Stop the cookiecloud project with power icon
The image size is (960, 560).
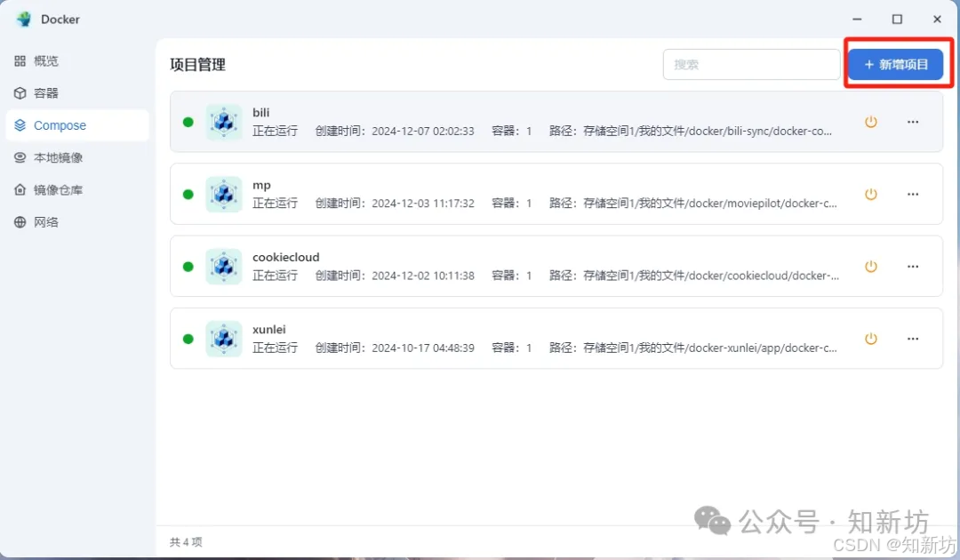click(870, 267)
